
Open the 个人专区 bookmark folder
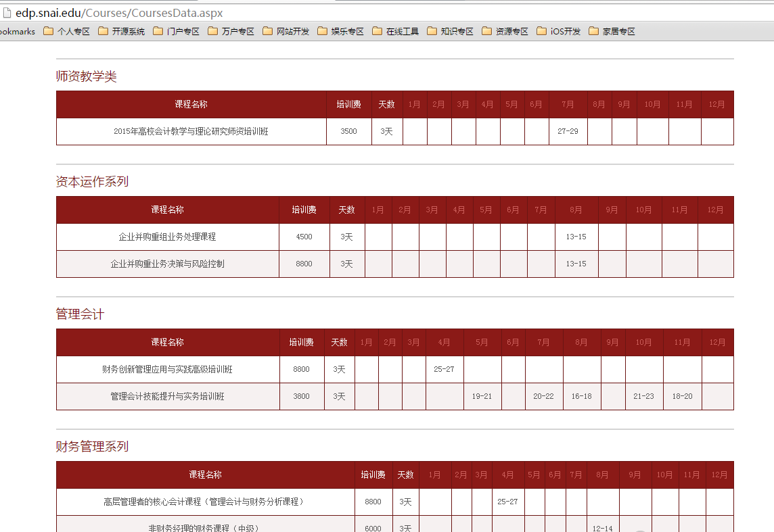click(66, 32)
